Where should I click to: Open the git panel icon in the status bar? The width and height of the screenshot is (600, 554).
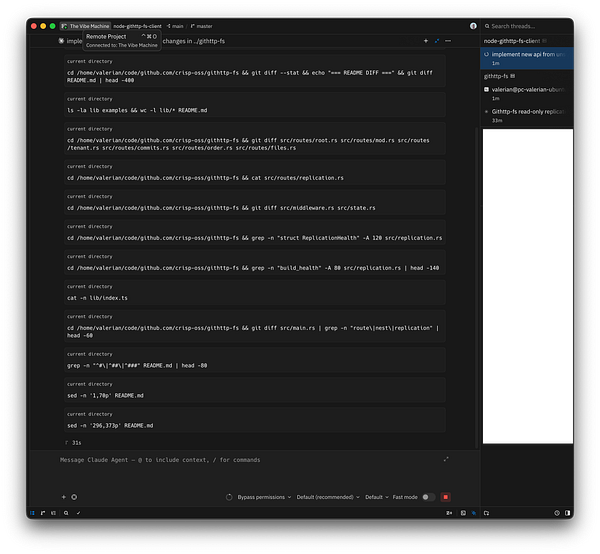click(43, 513)
